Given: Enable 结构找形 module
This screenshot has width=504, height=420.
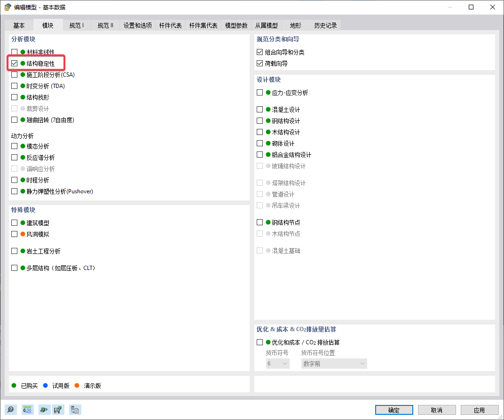Looking at the screenshot, I should [14, 97].
